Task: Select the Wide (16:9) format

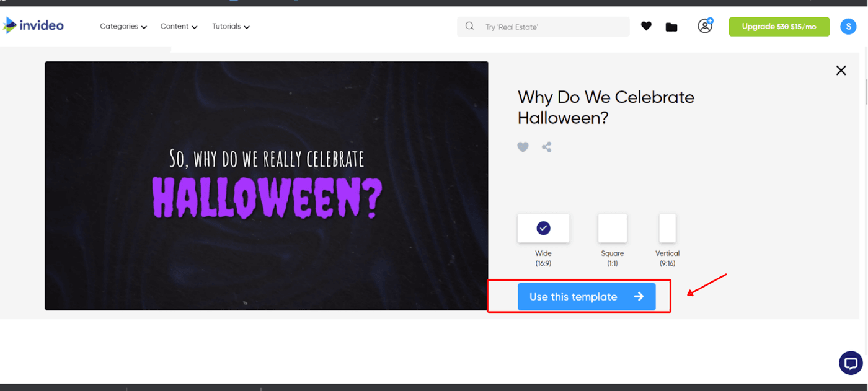Action: point(543,229)
